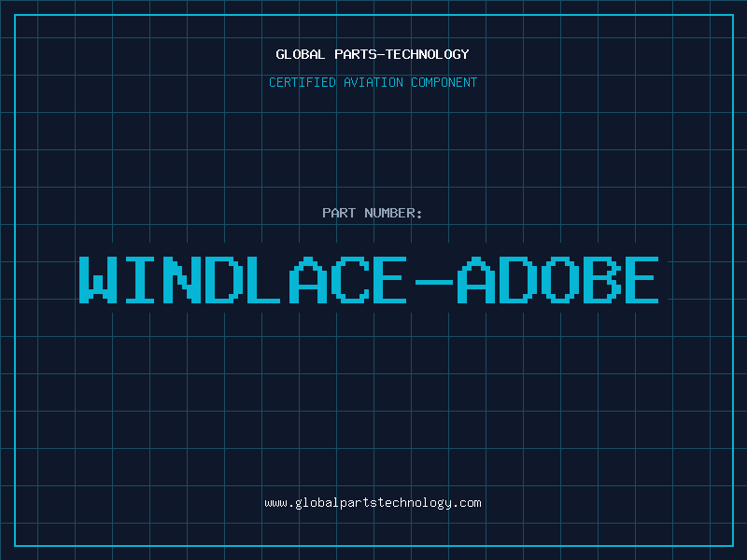Screen dimensions: 747x560
Task: Click the website link www.globalpartstechnology.com
Action: (373, 503)
